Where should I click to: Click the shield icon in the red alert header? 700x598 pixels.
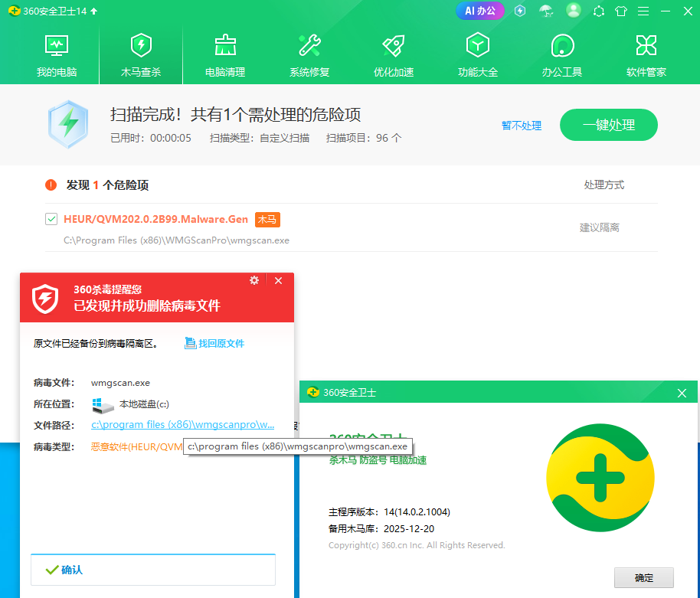point(45,299)
